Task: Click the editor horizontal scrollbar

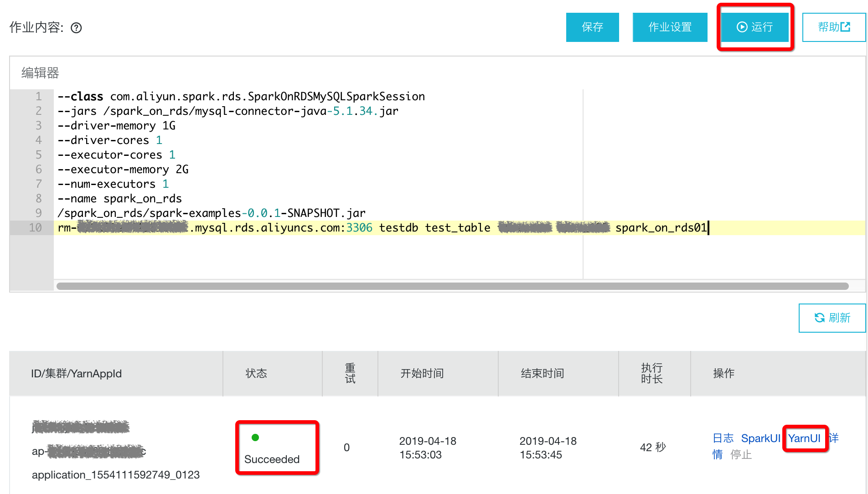Action: tap(452, 286)
